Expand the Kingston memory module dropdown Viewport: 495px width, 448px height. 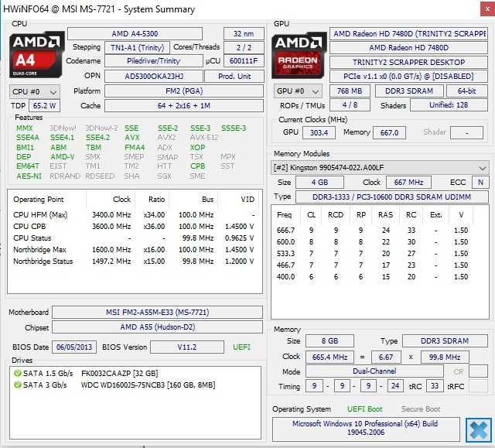pos(380,168)
